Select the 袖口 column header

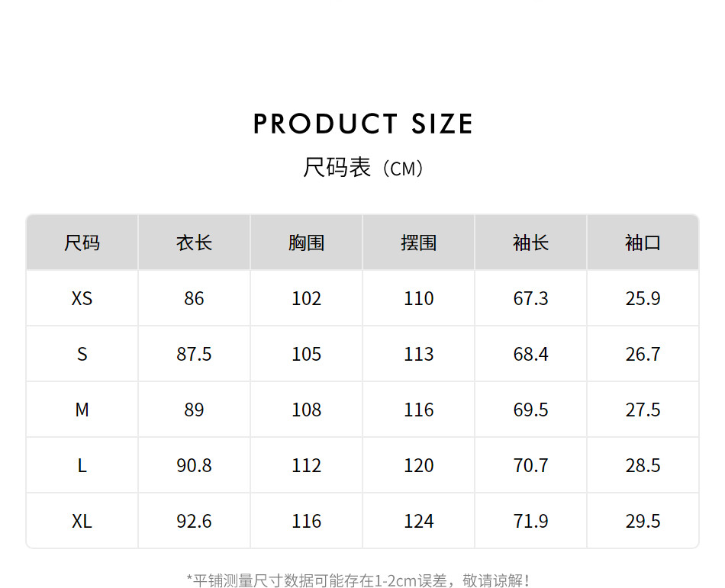click(643, 243)
